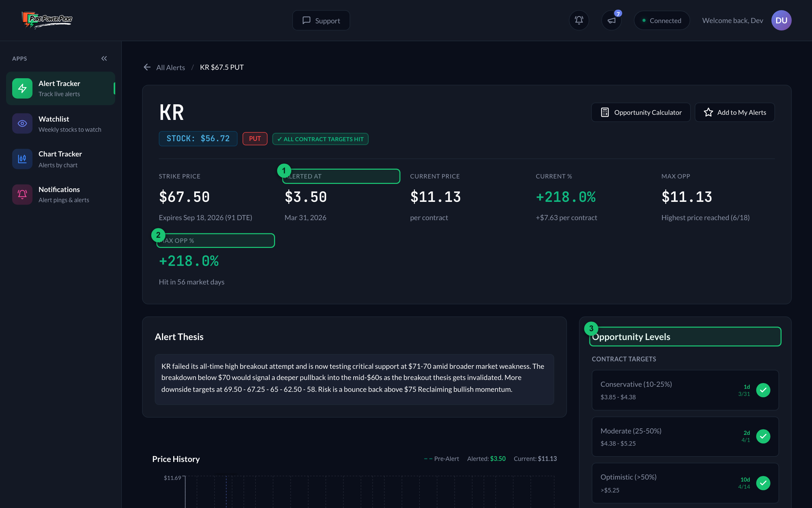
Task: Expand the Optimistic (>50%) target card
Action: pos(685,483)
